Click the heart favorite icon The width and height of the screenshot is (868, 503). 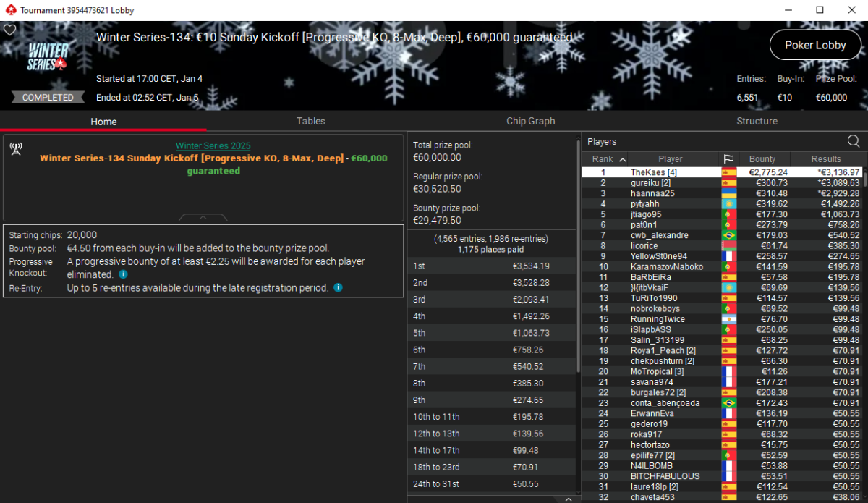tap(9, 30)
